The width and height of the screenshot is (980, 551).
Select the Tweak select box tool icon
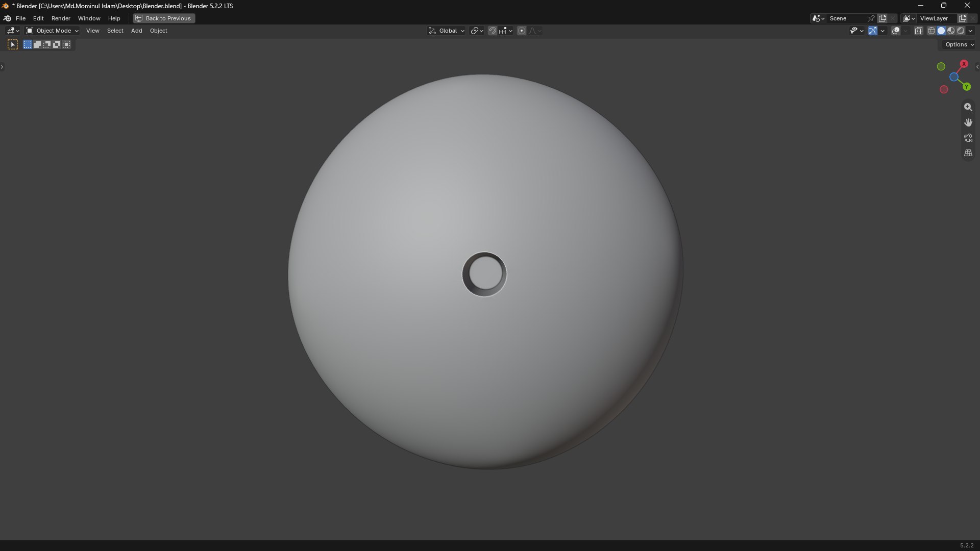(x=13, y=45)
